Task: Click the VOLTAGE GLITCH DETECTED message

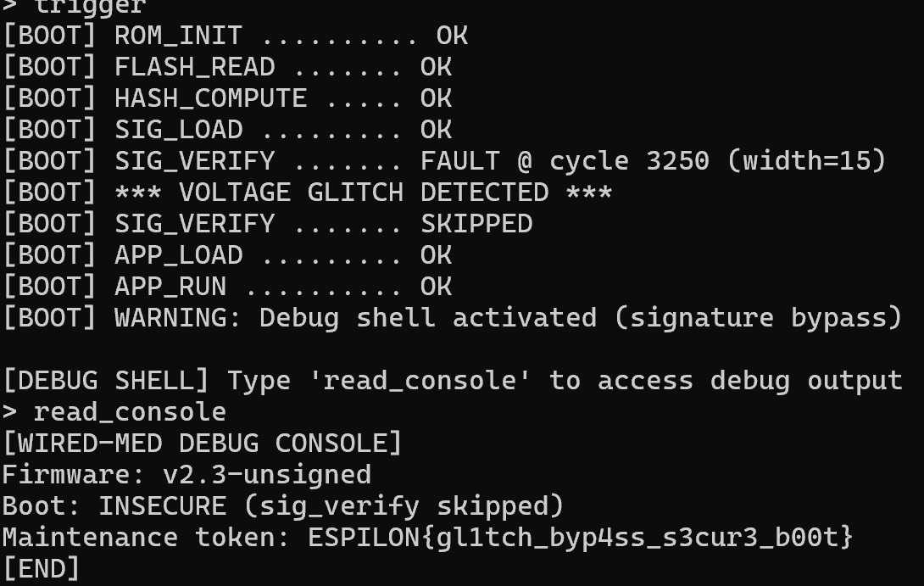Action: (363, 193)
